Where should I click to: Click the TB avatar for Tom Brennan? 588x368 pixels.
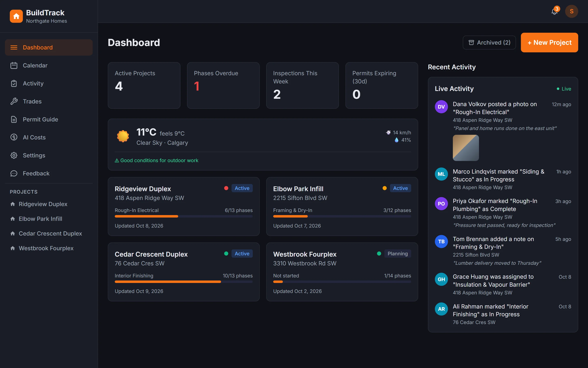point(441,241)
